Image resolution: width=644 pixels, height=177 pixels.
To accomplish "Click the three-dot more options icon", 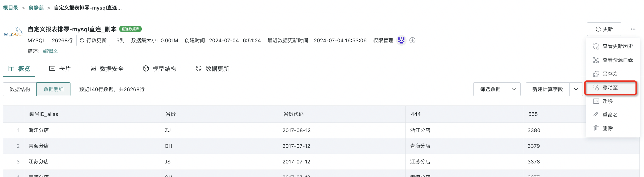I will (633, 29).
